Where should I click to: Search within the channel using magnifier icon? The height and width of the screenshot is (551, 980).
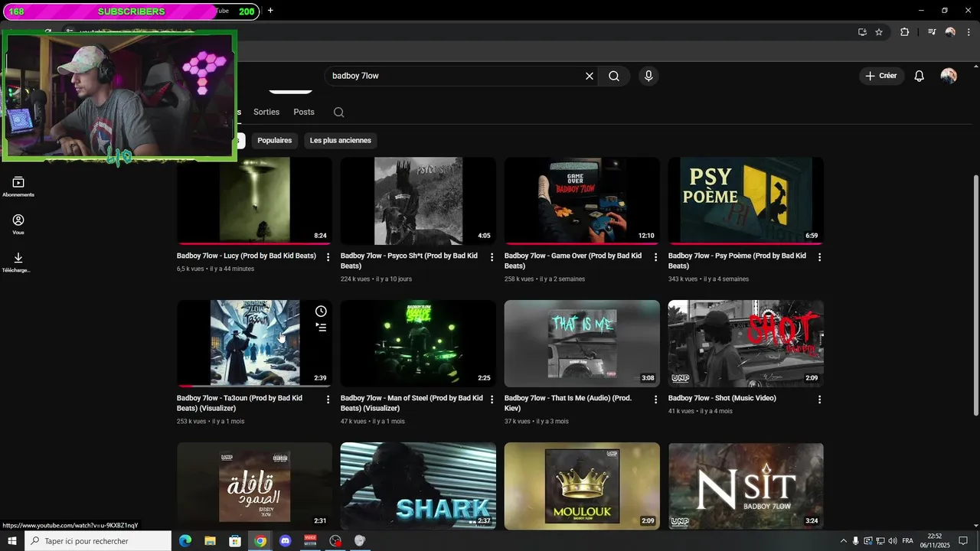(x=339, y=112)
